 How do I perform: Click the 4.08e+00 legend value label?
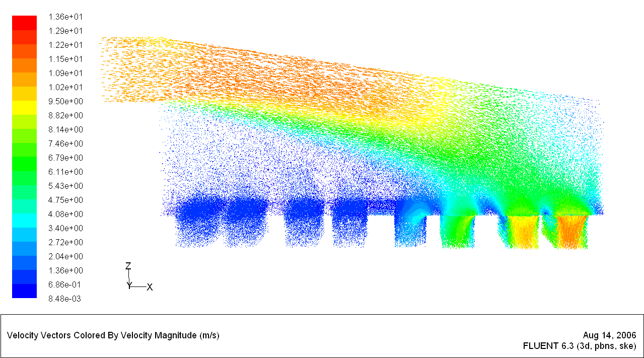tap(65, 214)
